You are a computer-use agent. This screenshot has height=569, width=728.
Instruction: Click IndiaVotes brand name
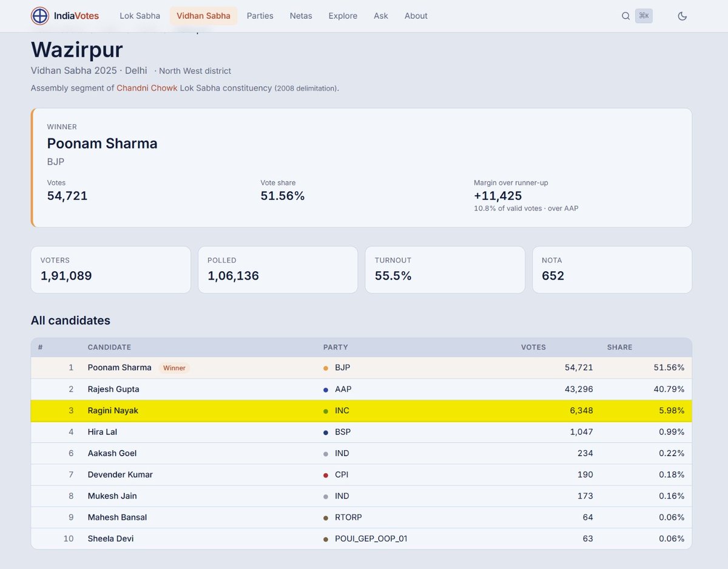tap(76, 16)
